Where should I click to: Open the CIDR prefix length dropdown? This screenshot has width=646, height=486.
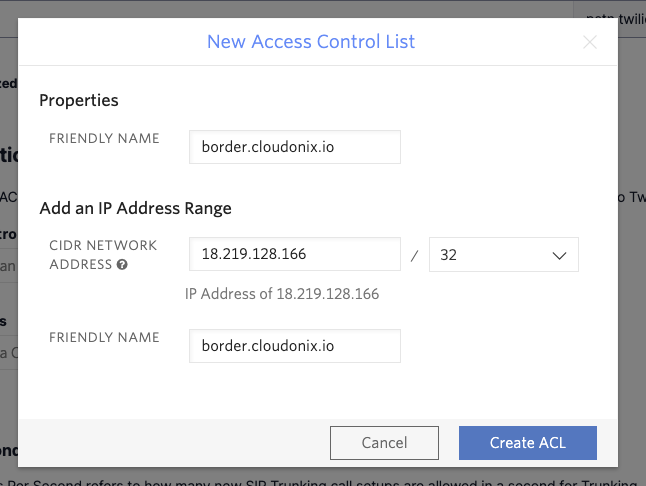(503, 255)
